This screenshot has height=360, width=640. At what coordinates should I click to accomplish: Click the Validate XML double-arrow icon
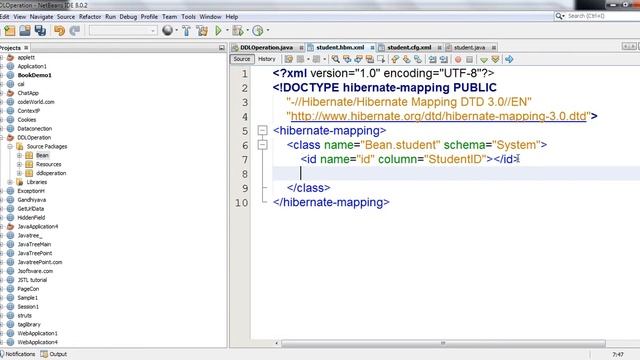coord(496,60)
